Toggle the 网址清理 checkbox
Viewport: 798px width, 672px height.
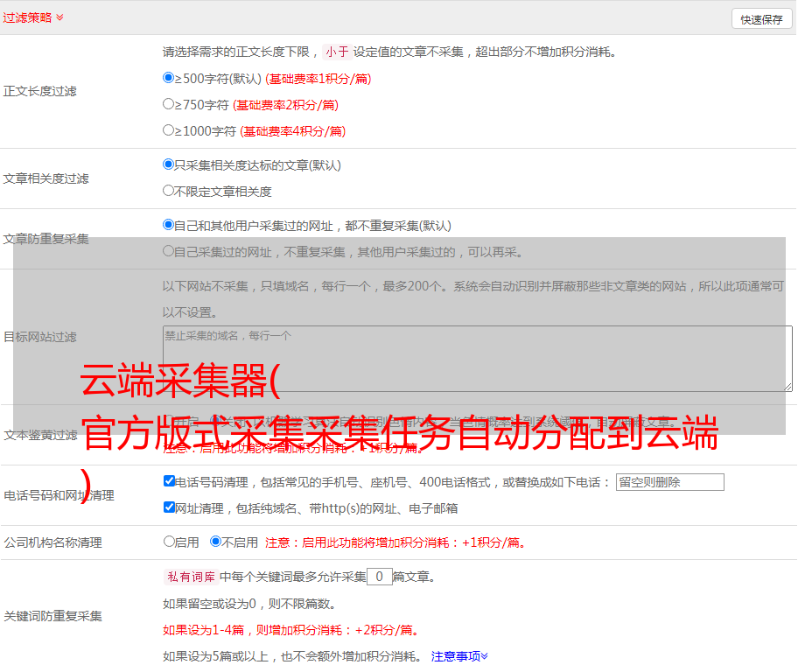pos(170,507)
